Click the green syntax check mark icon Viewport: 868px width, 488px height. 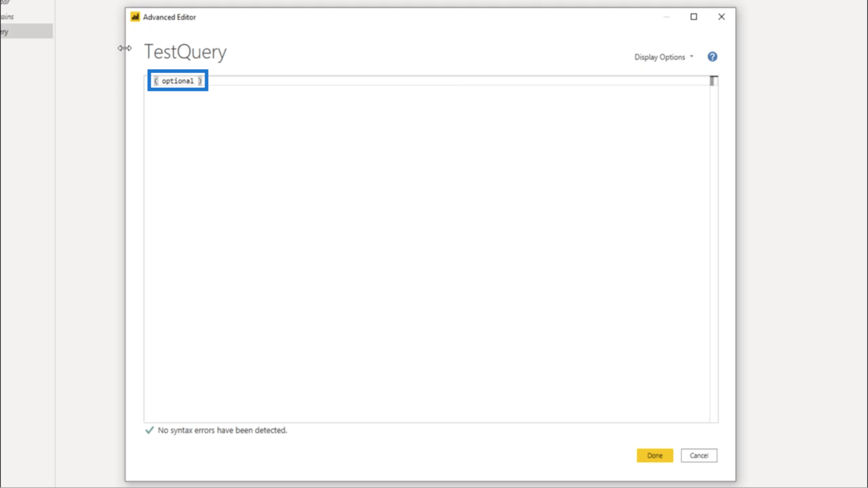click(149, 430)
